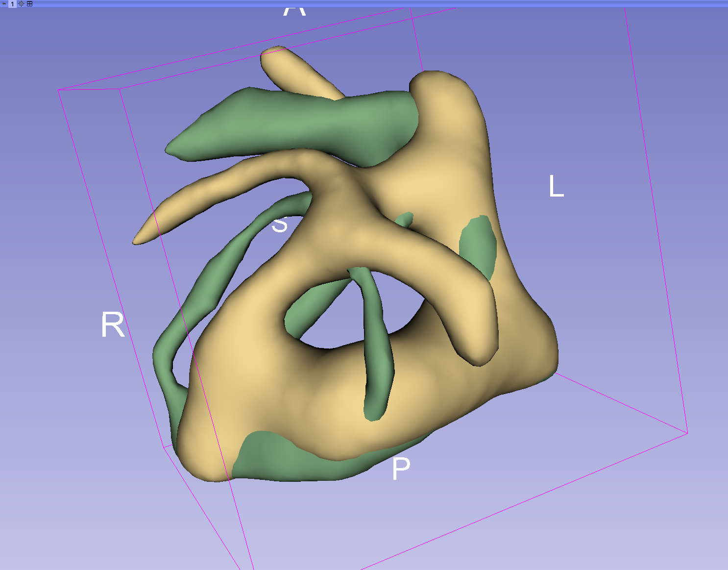
Task: Click the partially visible A orientation label
Action: pyautogui.click(x=294, y=11)
